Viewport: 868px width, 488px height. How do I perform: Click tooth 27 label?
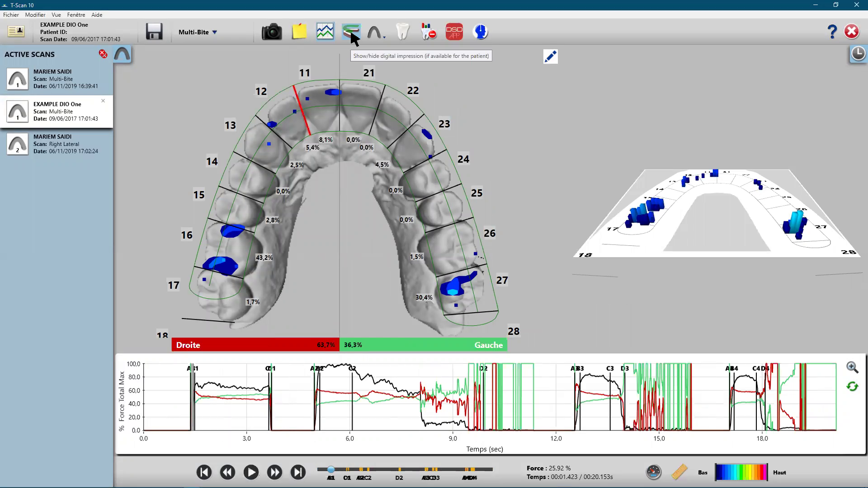[502, 280]
